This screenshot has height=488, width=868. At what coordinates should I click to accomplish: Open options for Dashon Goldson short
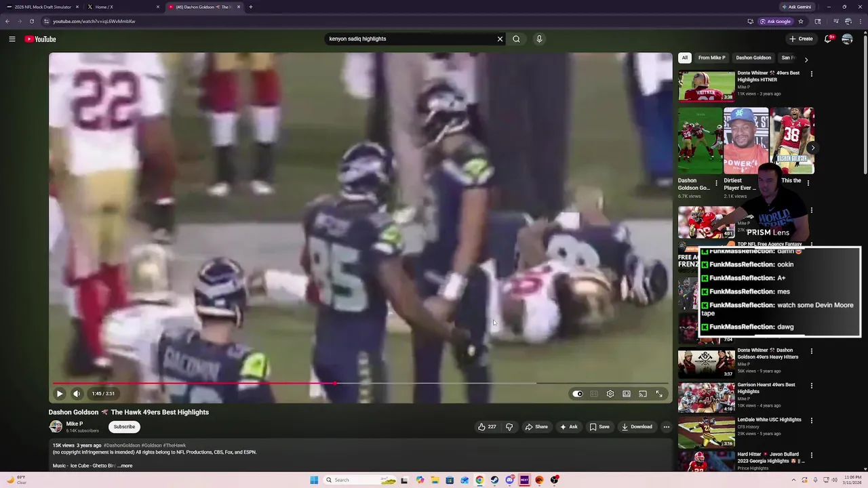tap(716, 182)
